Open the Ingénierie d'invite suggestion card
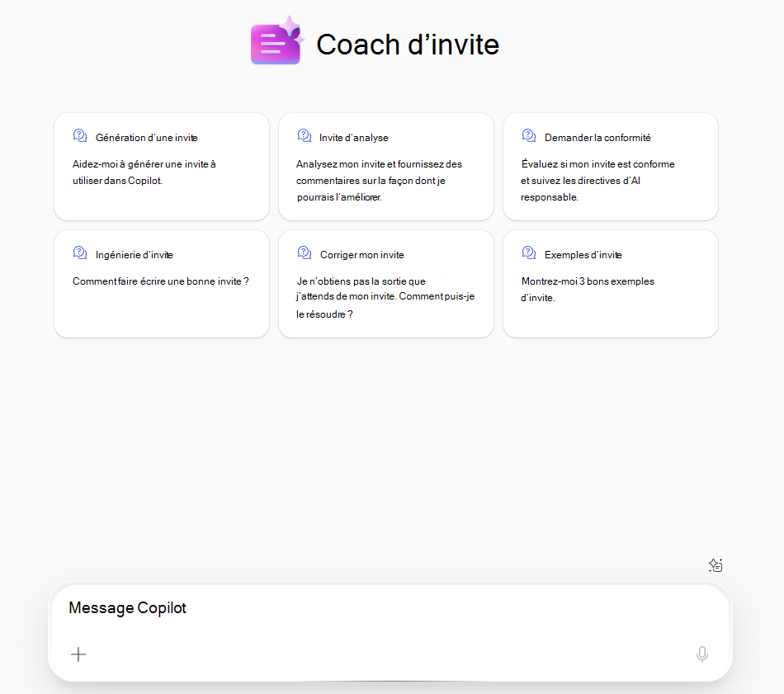The height and width of the screenshot is (694, 784). pos(162,284)
